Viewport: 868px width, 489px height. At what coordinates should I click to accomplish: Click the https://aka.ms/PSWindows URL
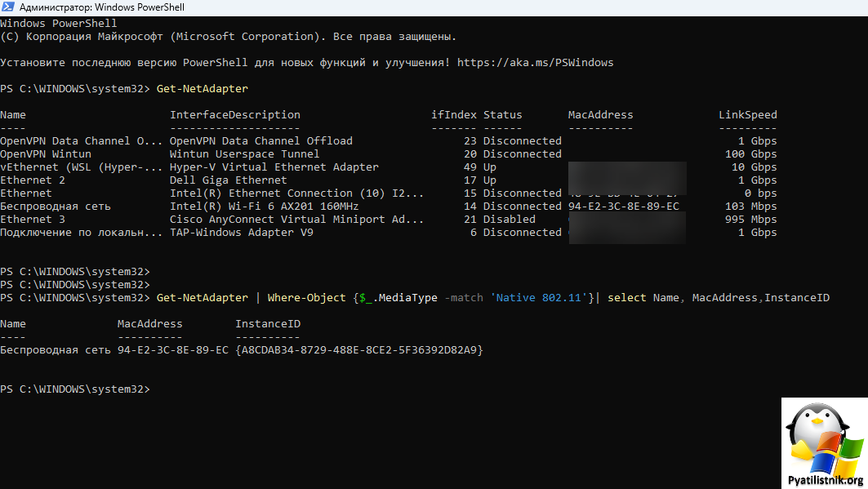point(536,63)
